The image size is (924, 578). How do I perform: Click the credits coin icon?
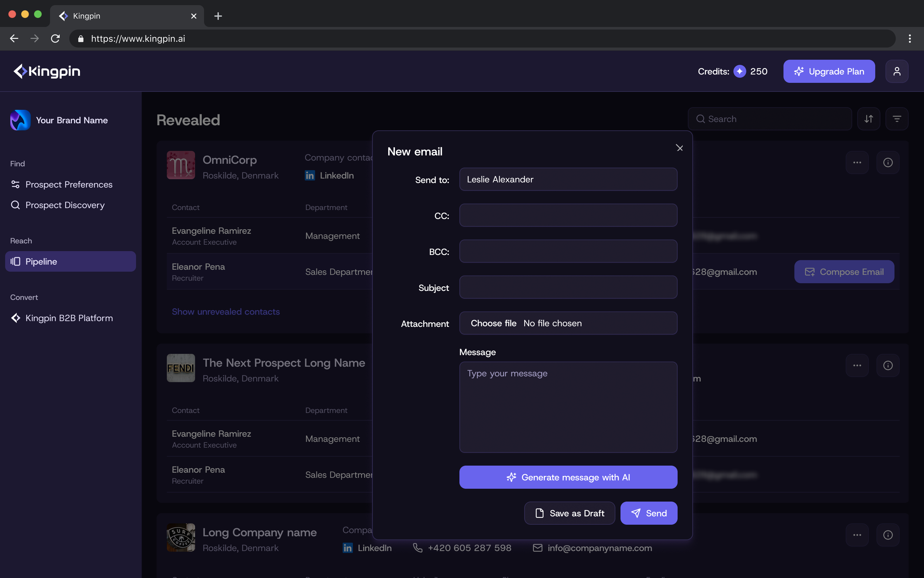point(740,72)
